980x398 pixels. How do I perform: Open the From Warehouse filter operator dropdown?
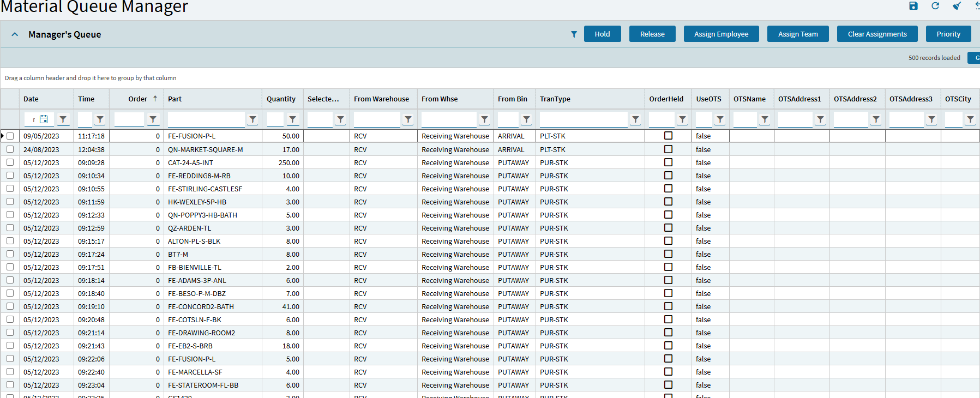(408, 119)
